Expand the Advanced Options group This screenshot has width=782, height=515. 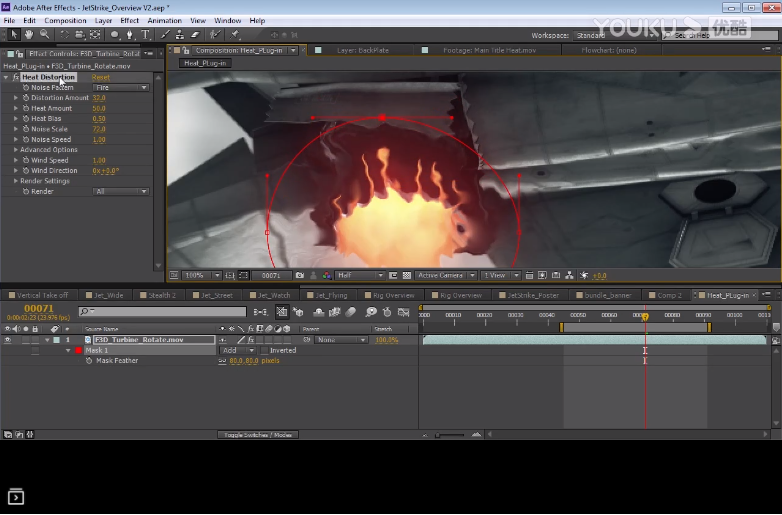tap(16, 150)
